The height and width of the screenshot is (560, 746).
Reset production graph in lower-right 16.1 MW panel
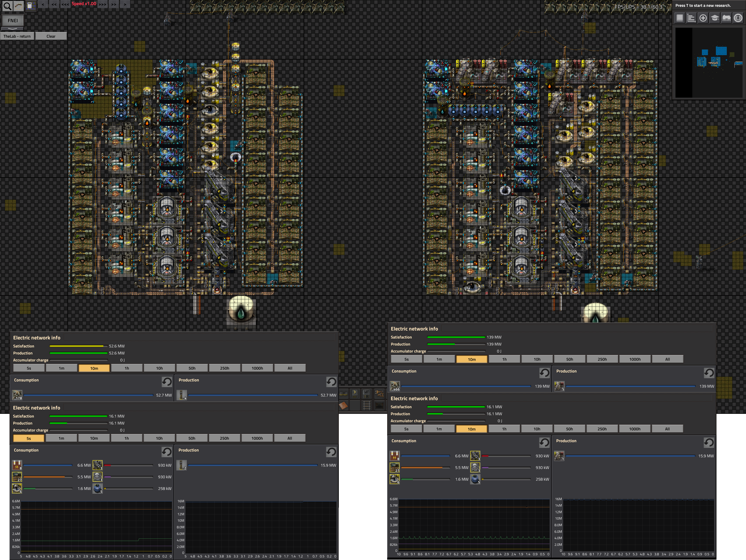coord(709,442)
